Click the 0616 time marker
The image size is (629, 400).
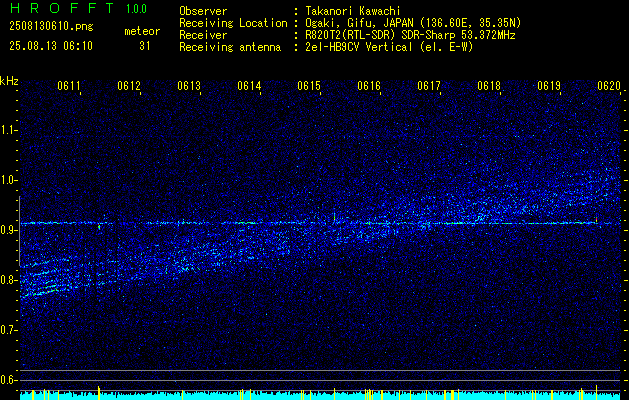pos(369,86)
